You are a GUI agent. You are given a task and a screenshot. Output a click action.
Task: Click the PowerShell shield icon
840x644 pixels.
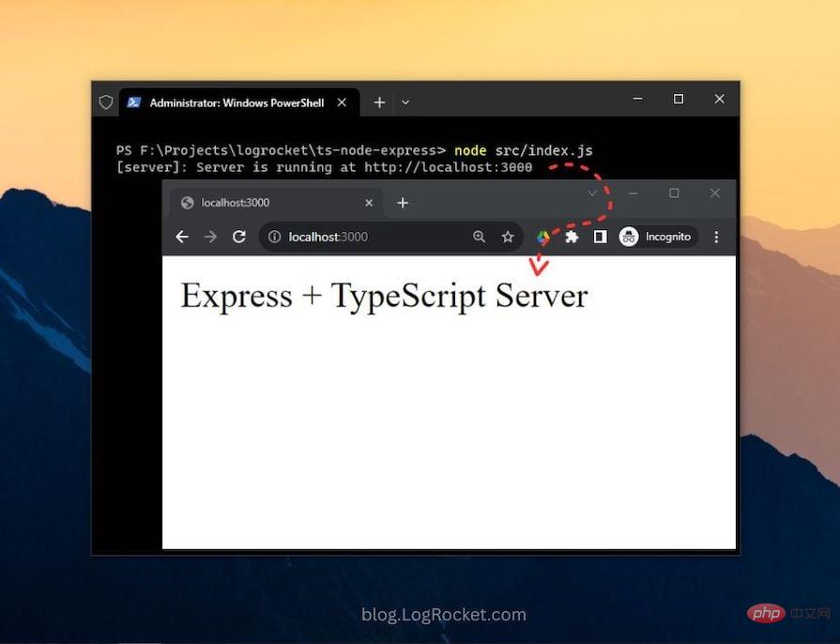click(x=106, y=101)
